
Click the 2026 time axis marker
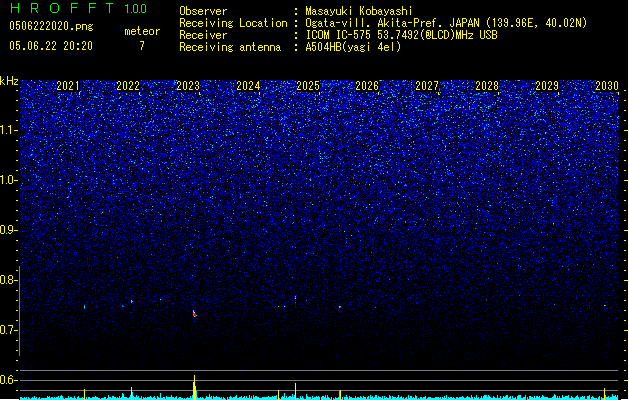367,86
